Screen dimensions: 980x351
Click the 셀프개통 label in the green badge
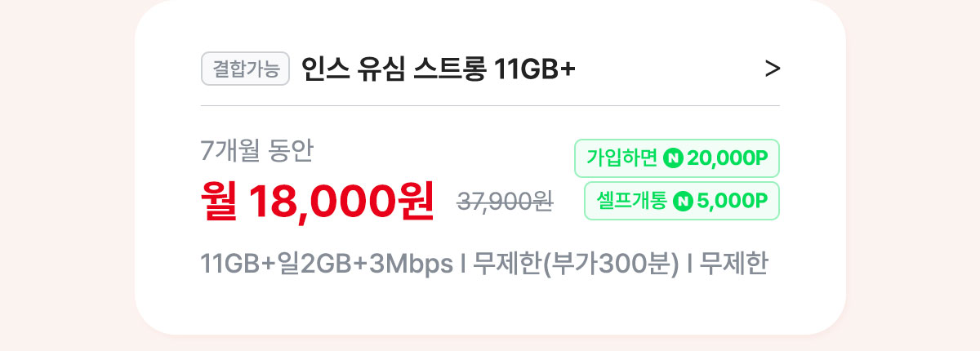[x=632, y=201]
